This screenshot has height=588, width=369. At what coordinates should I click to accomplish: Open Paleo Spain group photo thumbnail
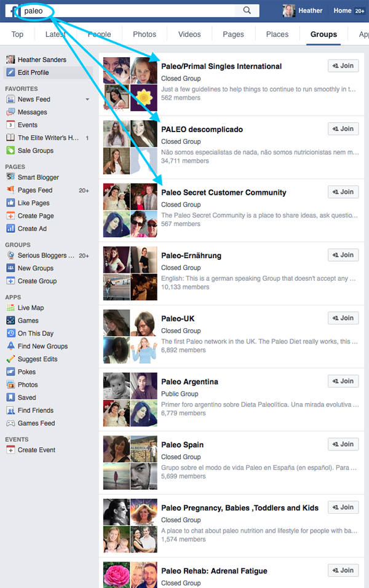(130, 463)
